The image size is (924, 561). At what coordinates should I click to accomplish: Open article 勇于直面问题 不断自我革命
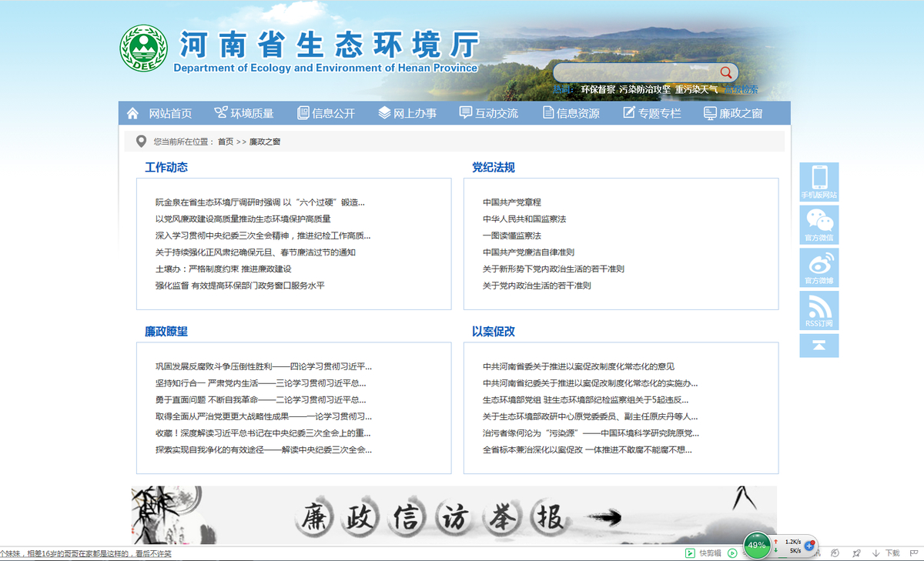pyautogui.click(x=261, y=400)
